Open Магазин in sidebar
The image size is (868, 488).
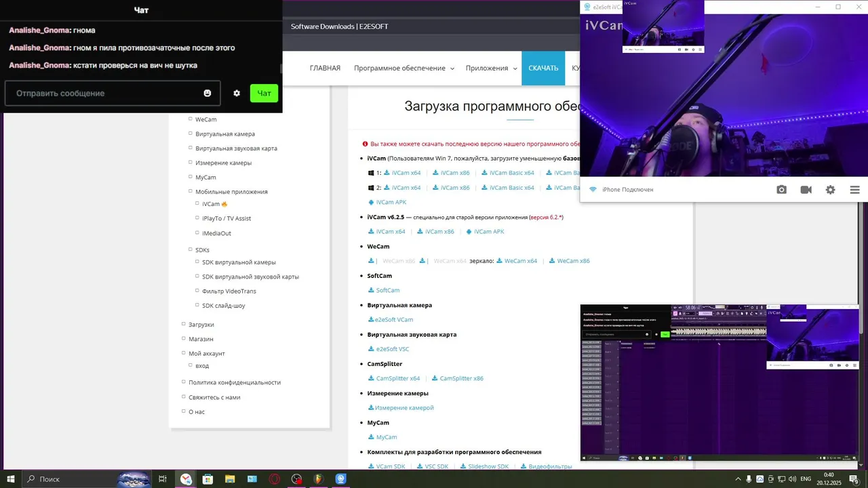(x=201, y=339)
